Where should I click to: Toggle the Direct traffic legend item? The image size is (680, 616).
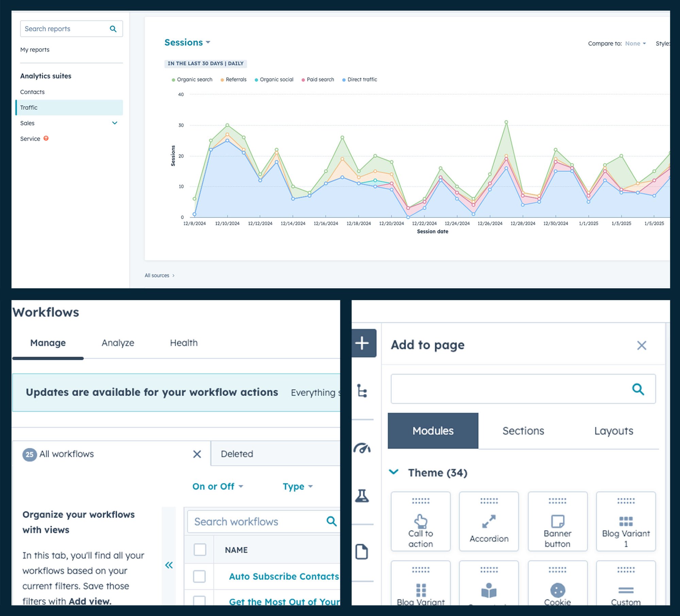click(x=360, y=80)
